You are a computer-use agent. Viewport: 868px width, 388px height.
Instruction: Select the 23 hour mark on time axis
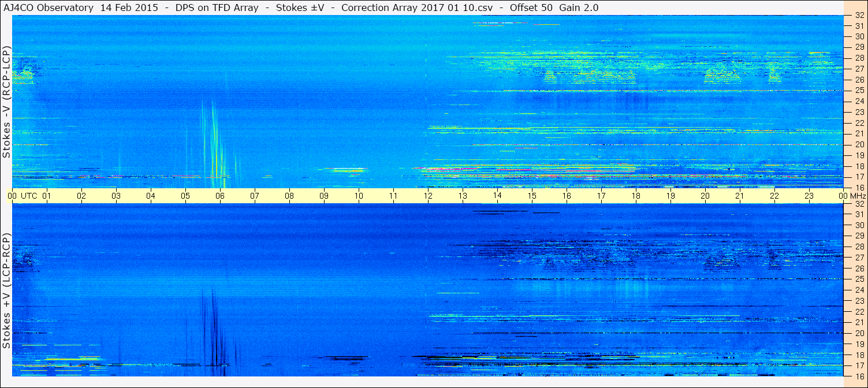(x=809, y=196)
